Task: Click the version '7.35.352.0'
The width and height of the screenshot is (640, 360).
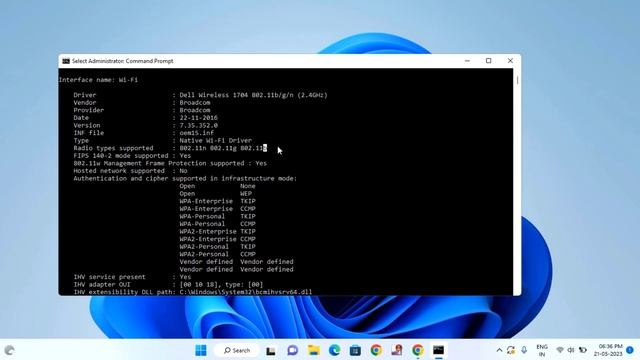Action: pos(198,126)
